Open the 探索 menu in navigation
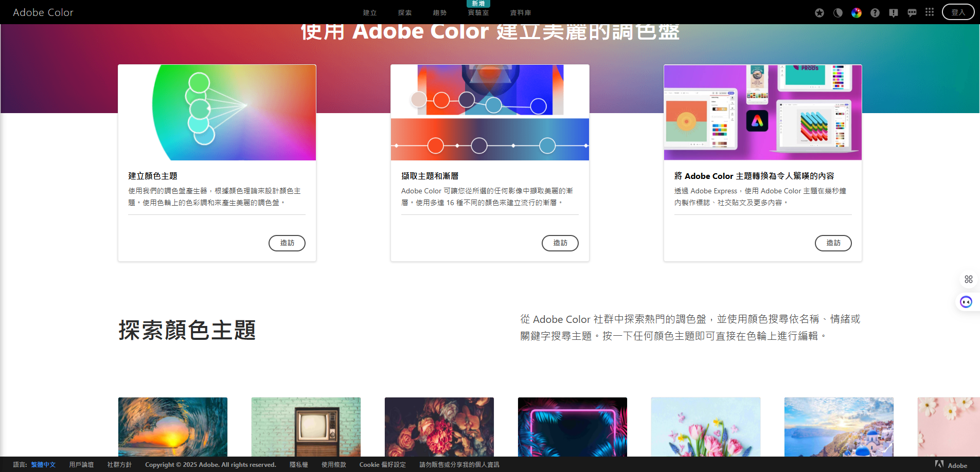 click(x=405, y=12)
